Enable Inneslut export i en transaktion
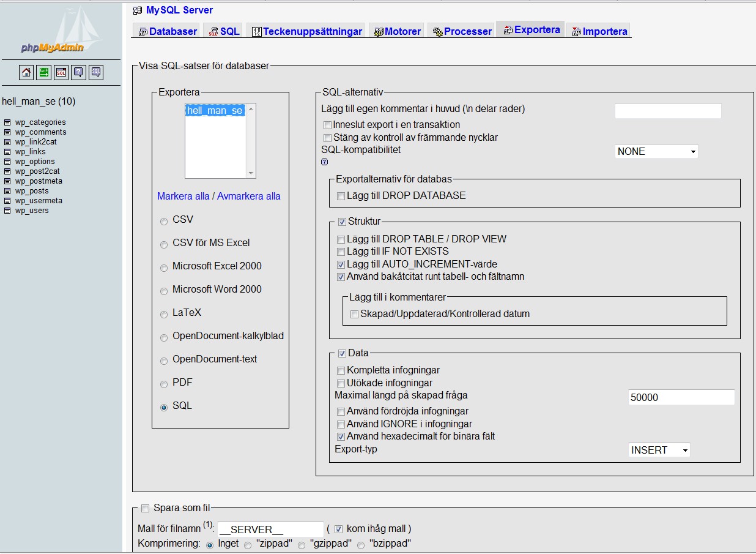Viewport: 756px width, 554px height. (x=328, y=125)
